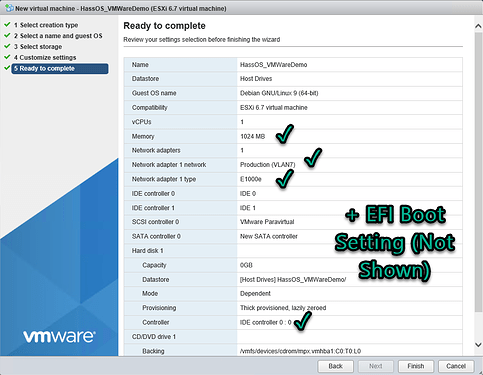Image resolution: width=483 pixels, height=375 pixels.
Task: Go to step 2 Select a name and guest OS
Action: (58, 36)
